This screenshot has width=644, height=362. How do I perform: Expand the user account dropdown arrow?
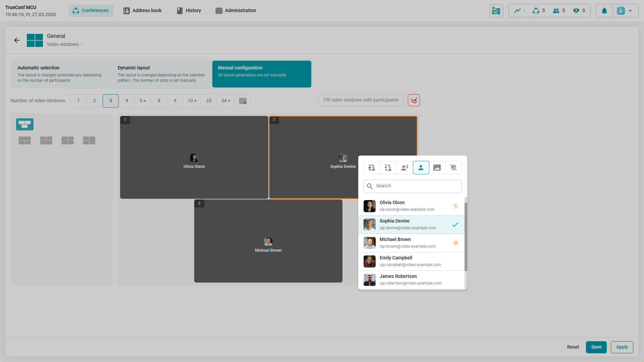630,11
